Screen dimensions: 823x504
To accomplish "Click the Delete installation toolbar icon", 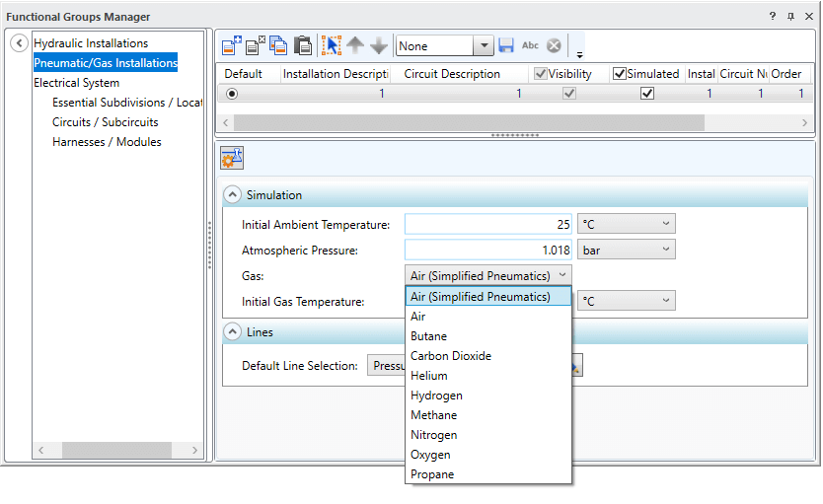I will pyautogui.click(x=256, y=46).
